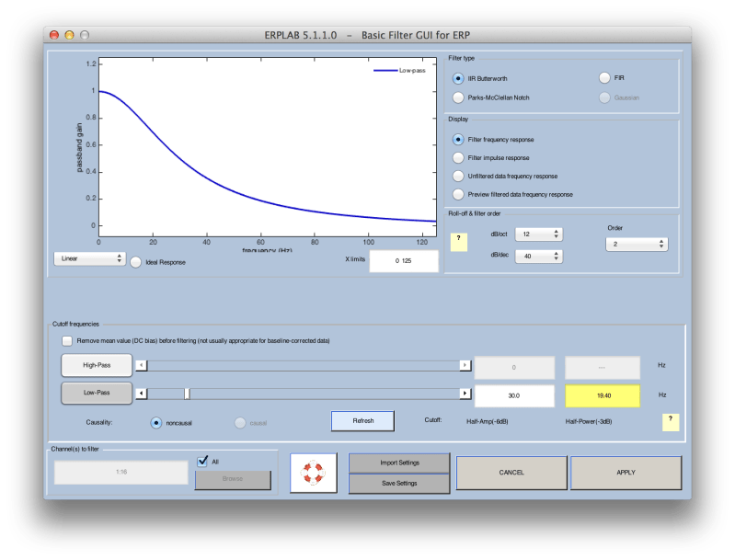Open the help lifesaver icon button
Screen dimensions: 735x560
click(313, 473)
